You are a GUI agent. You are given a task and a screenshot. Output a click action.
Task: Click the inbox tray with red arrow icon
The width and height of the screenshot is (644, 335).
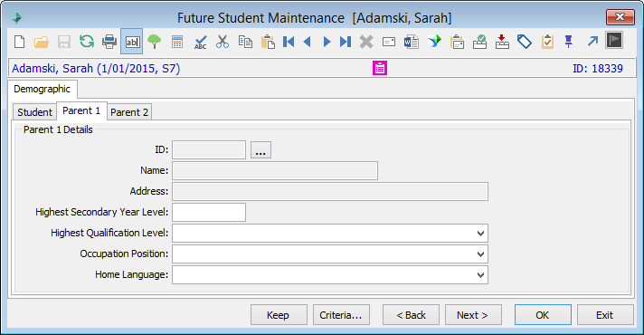pos(502,42)
